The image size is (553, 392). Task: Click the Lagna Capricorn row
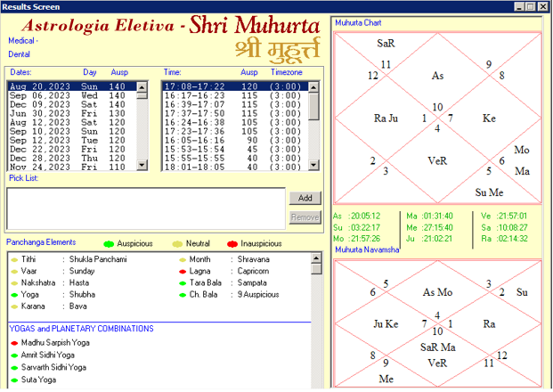[224, 271]
